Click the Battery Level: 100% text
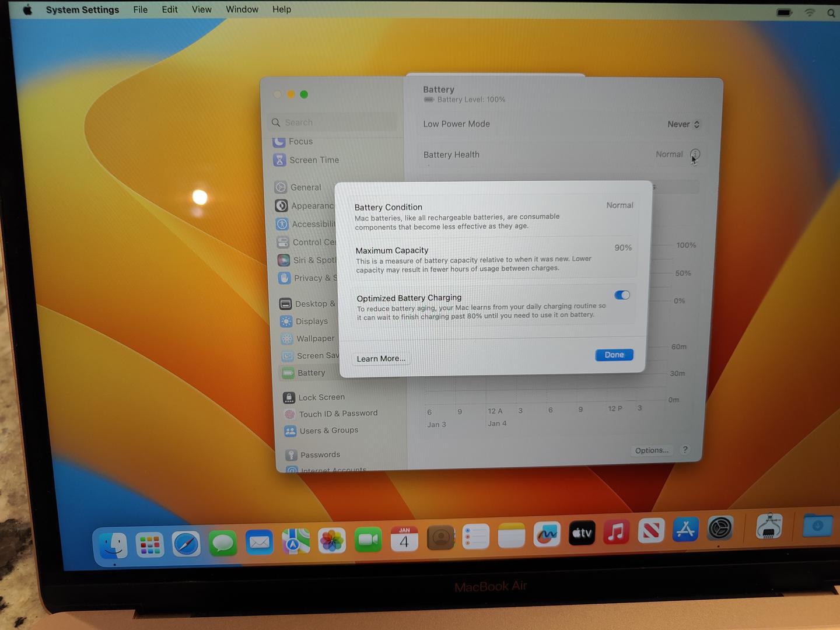 [x=471, y=100]
